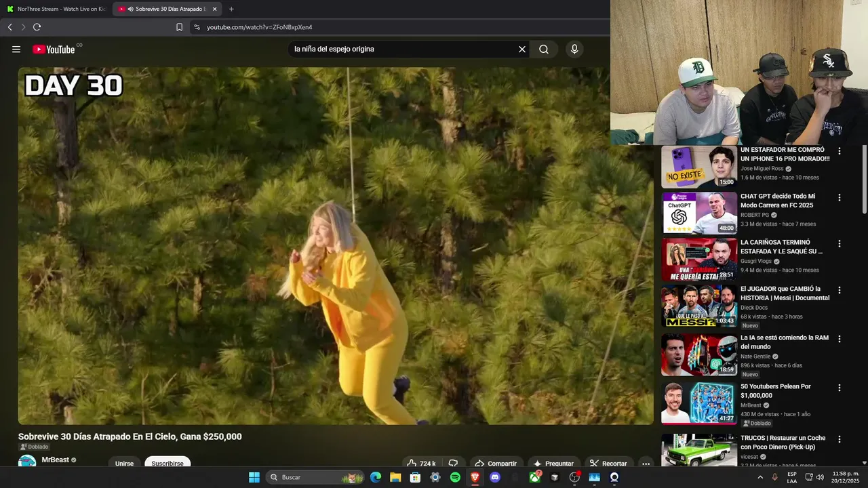Focus the browser address bar URL
The width and height of the screenshot is (868, 488).
pyautogui.click(x=260, y=27)
